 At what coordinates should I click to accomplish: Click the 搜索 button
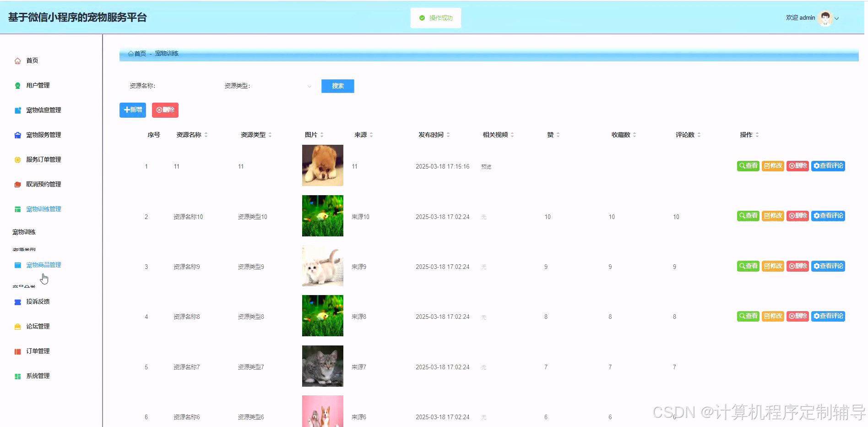[x=337, y=86]
